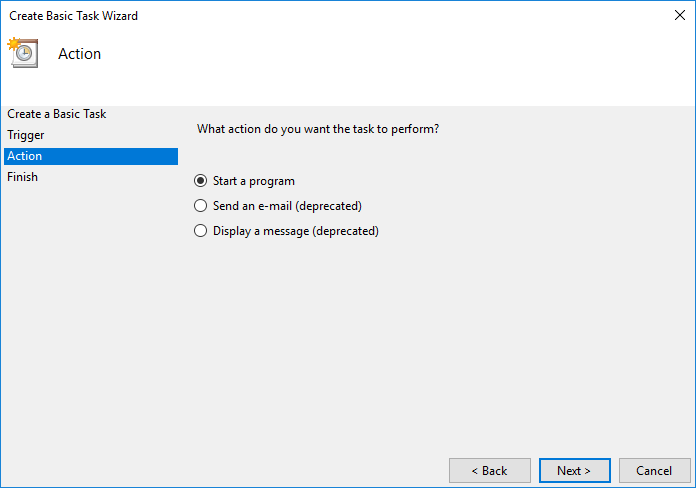Jump to the Finish step in sidebar
The width and height of the screenshot is (696, 488).
coord(23,177)
